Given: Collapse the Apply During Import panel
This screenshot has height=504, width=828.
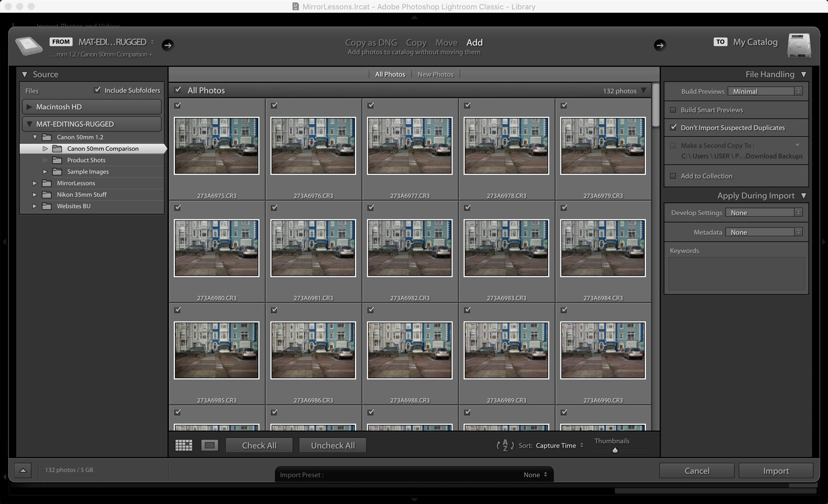Looking at the screenshot, I should click(x=804, y=196).
